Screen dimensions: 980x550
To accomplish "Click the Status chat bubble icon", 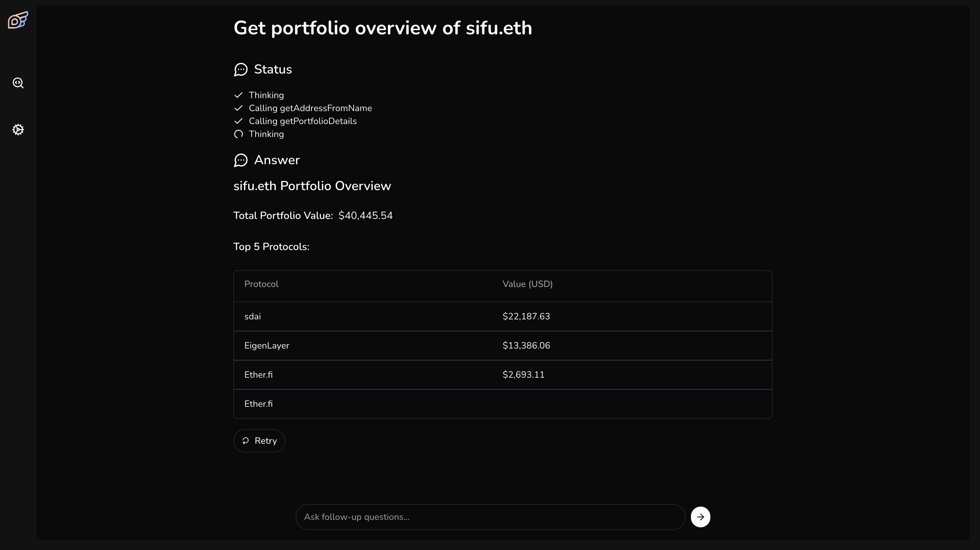I will click(240, 70).
